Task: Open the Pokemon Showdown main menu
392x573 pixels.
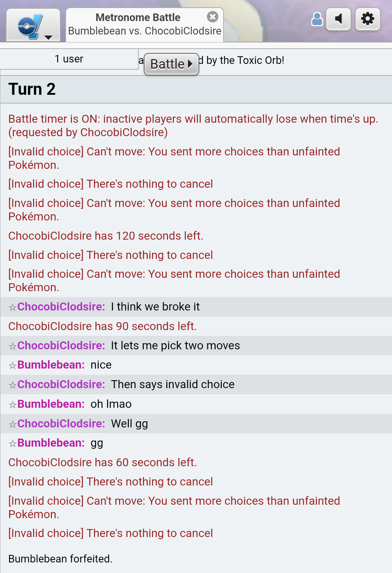Action: (33, 25)
